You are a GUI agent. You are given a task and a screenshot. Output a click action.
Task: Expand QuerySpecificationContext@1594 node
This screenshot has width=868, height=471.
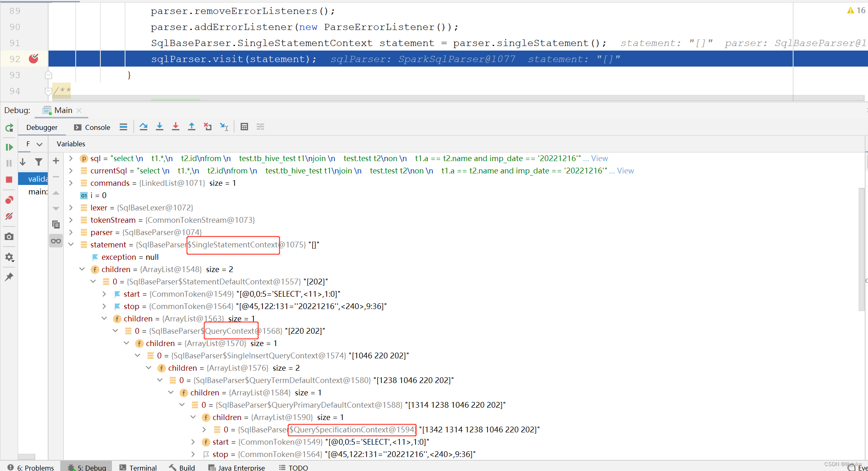click(x=204, y=429)
